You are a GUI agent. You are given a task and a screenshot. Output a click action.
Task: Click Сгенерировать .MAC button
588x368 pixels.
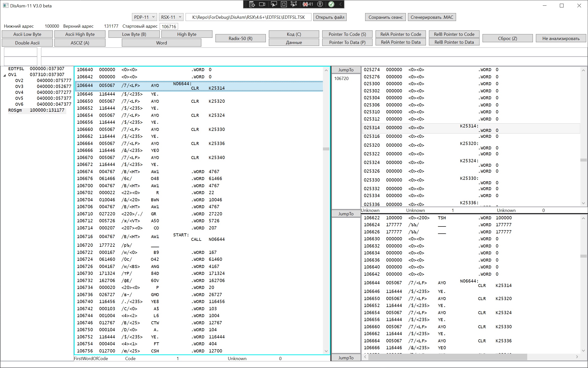coord(432,17)
